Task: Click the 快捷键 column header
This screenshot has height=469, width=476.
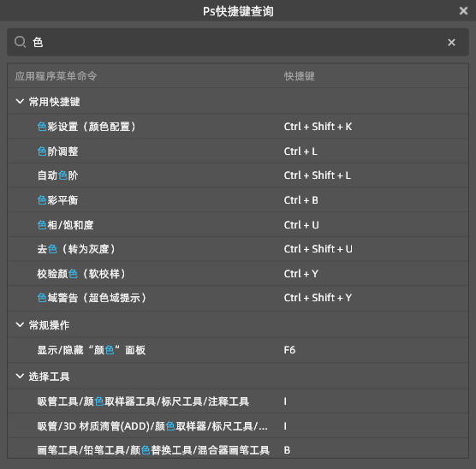Action: point(300,76)
